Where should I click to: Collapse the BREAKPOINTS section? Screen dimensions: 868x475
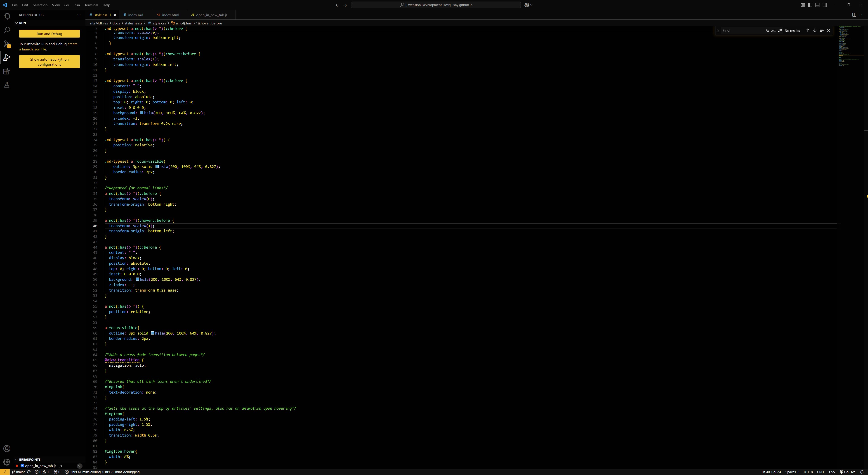pyautogui.click(x=29, y=459)
